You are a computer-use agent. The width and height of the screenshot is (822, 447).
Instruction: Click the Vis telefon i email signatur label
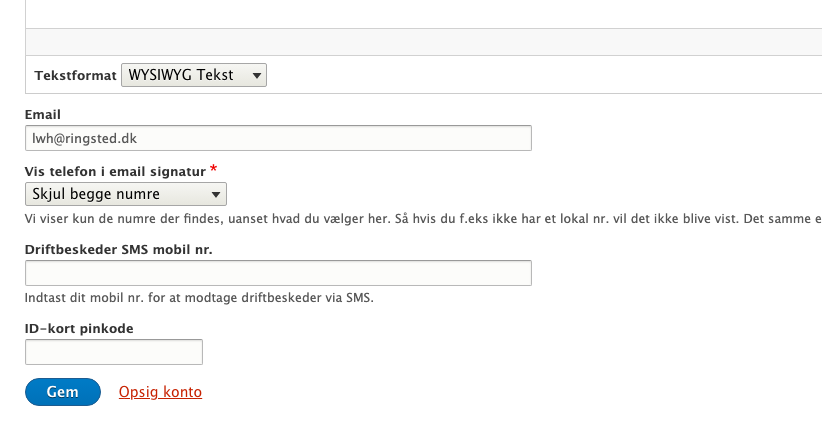[114, 171]
